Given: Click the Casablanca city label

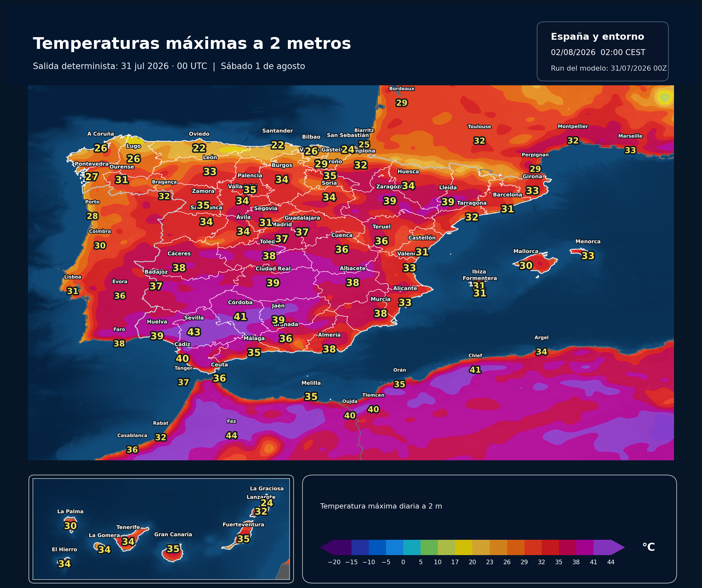Looking at the screenshot, I should tap(132, 435).
